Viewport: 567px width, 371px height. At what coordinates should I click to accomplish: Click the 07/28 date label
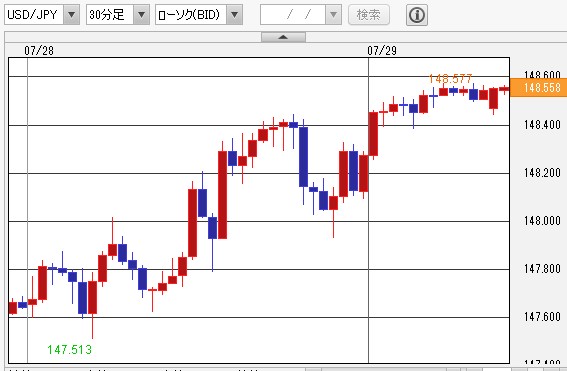[x=39, y=51]
